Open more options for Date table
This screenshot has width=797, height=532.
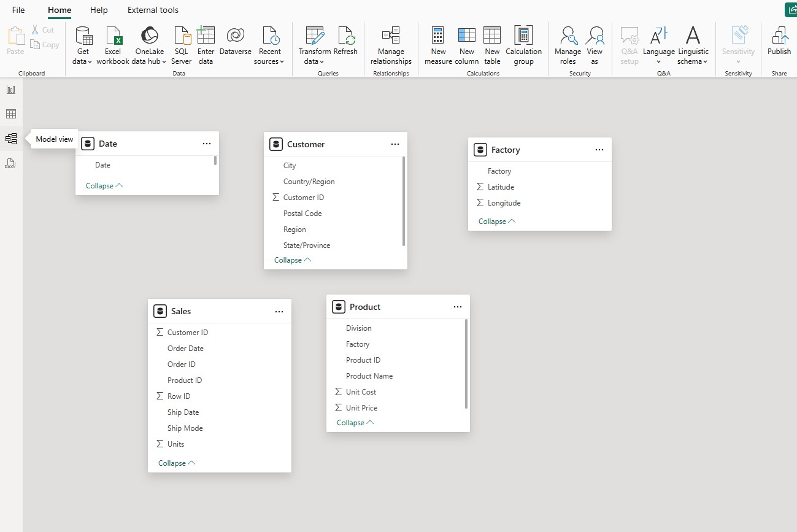(207, 144)
